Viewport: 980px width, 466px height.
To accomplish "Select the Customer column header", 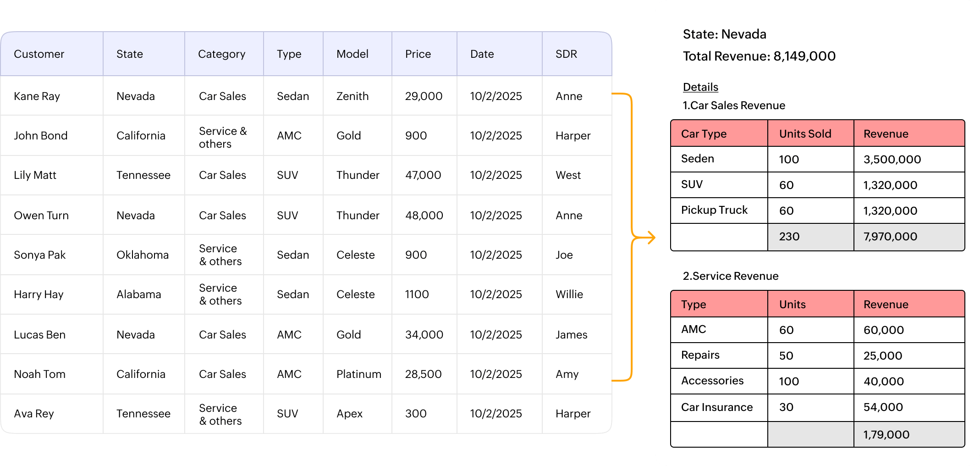I will pos(39,54).
